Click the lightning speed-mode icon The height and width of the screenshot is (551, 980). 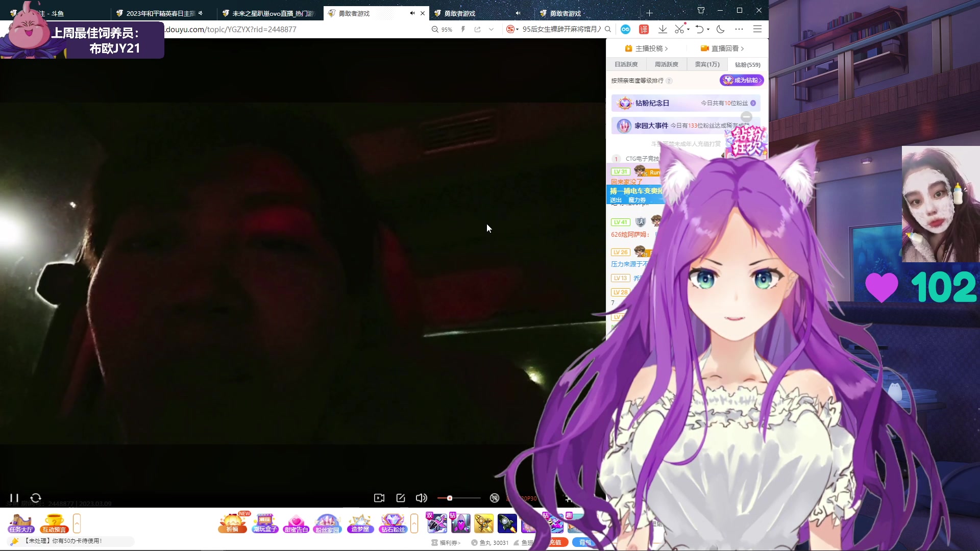coord(463,30)
